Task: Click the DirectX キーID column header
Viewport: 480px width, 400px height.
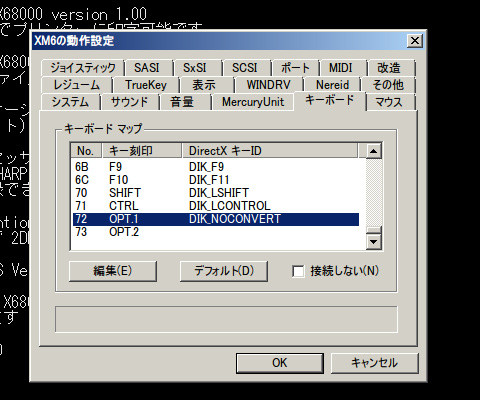Action: click(270, 151)
